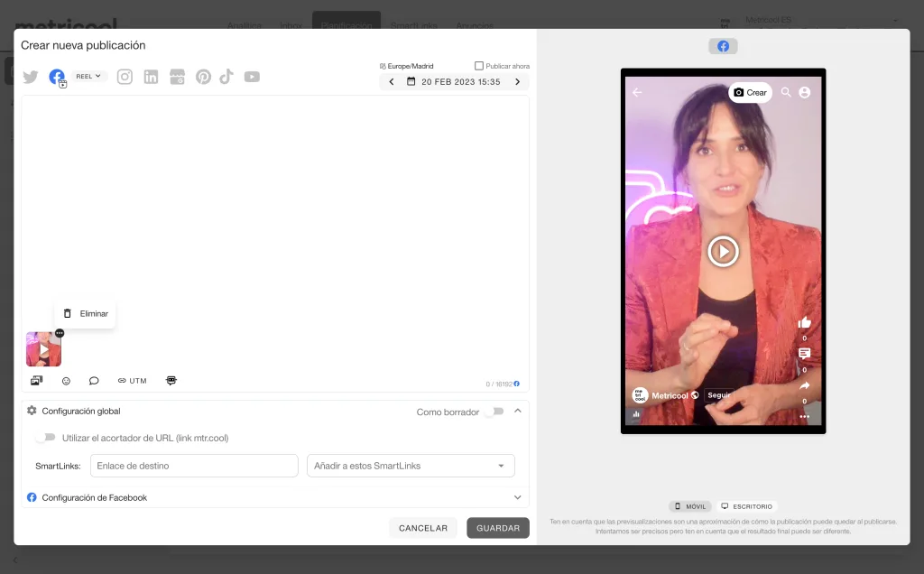The height and width of the screenshot is (574, 924).
Task: Open the REEL post type dropdown
Action: (88, 76)
